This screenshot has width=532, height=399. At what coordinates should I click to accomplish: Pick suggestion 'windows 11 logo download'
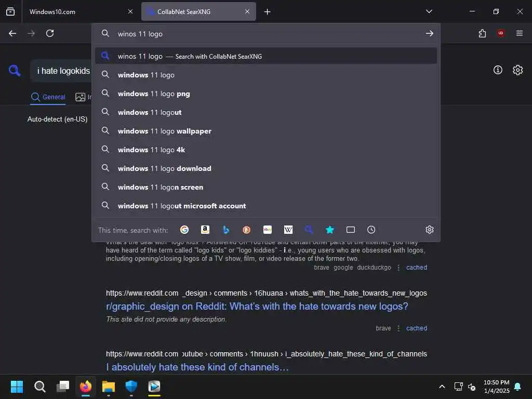pyautogui.click(x=266, y=168)
